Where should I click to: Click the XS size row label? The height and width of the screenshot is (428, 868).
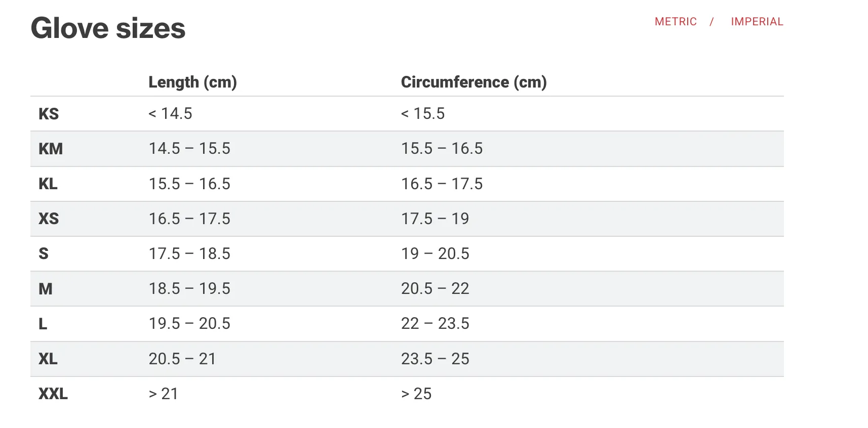point(49,219)
